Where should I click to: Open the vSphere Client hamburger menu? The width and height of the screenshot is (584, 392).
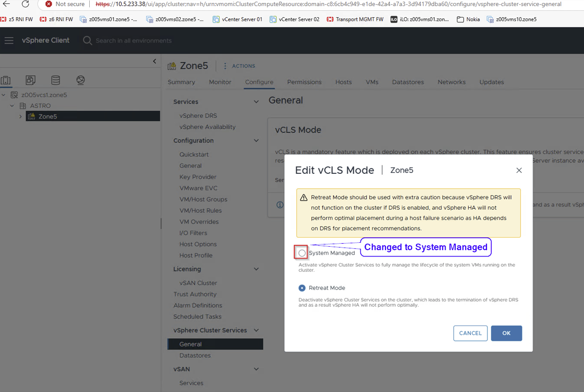click(x=9, y=40)
